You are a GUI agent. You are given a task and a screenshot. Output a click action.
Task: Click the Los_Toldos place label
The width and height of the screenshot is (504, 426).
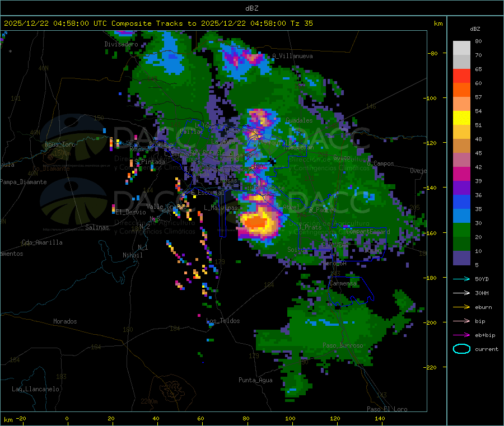[223, 321]
